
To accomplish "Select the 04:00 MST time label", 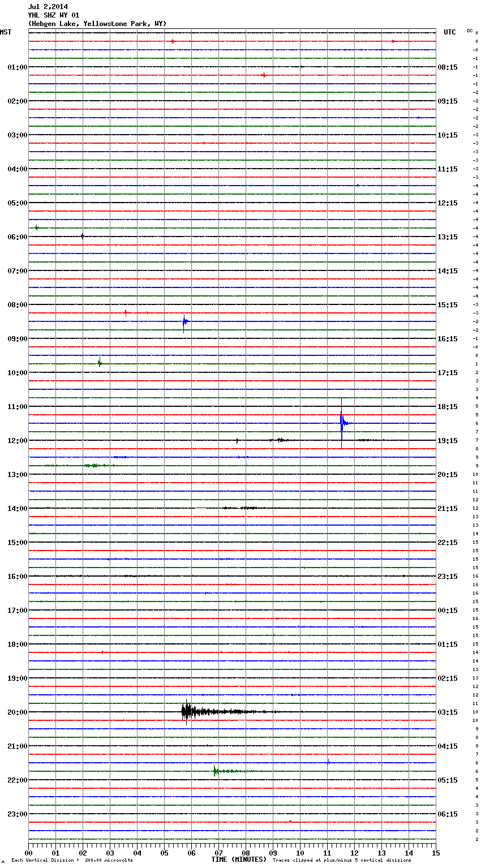I will pyautogui.click(x=18, y=169).
